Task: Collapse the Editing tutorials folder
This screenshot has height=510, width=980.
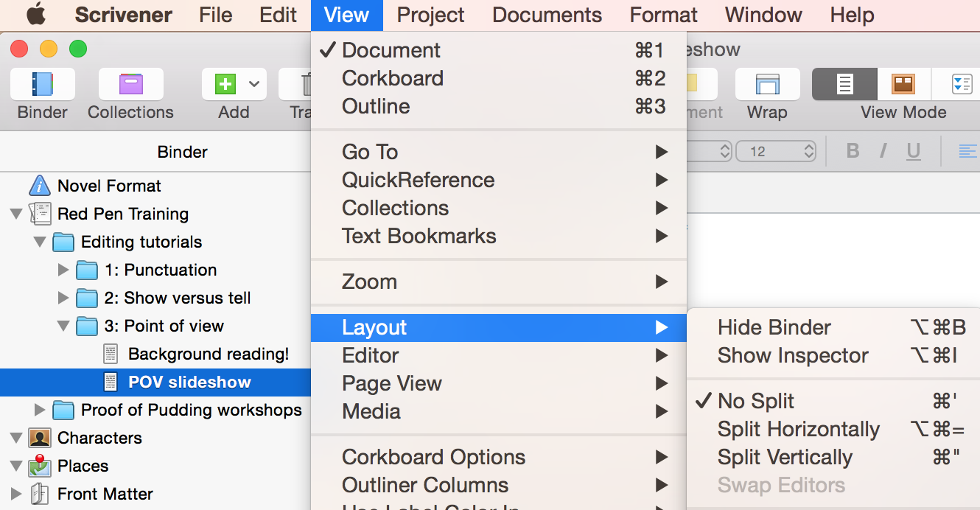Action: (x=40, y=242)
